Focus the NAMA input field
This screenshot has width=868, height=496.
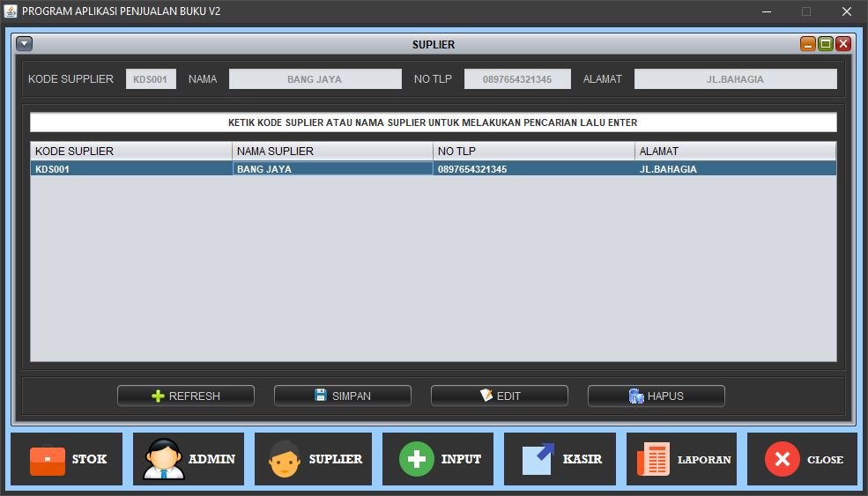315,79
